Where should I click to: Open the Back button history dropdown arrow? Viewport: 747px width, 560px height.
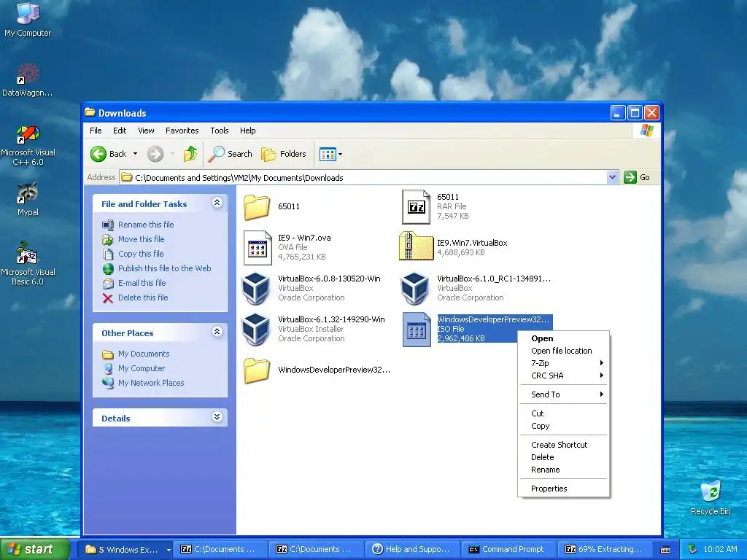pyautogui.click(x=135, y=154)
